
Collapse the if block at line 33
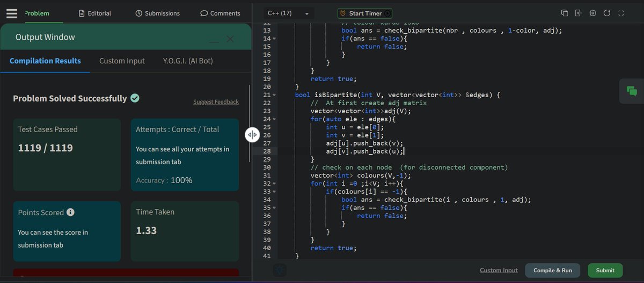tap(275, 192)
